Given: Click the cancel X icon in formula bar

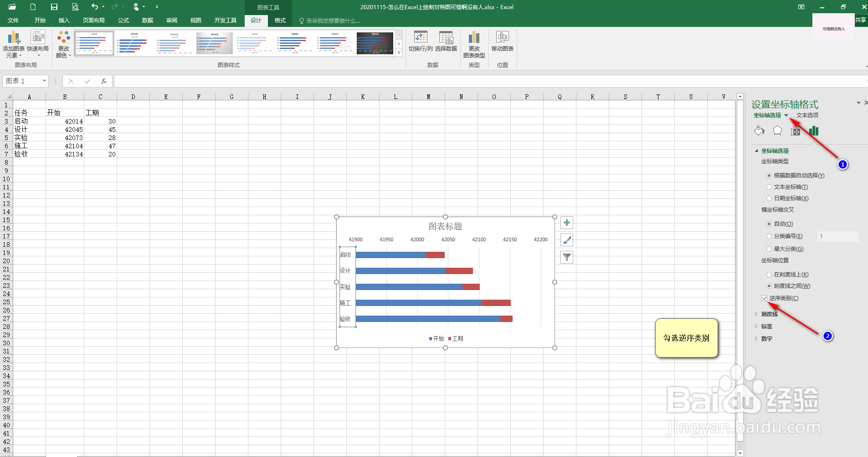Looking at the screenshot, I should 71,81.
